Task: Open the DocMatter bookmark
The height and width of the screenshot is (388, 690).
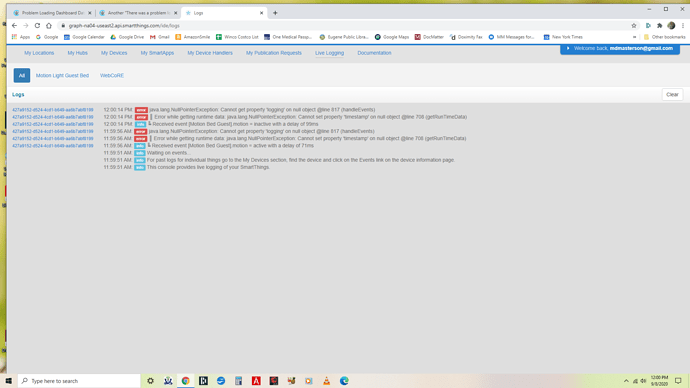Action: (x=429, y=37)
